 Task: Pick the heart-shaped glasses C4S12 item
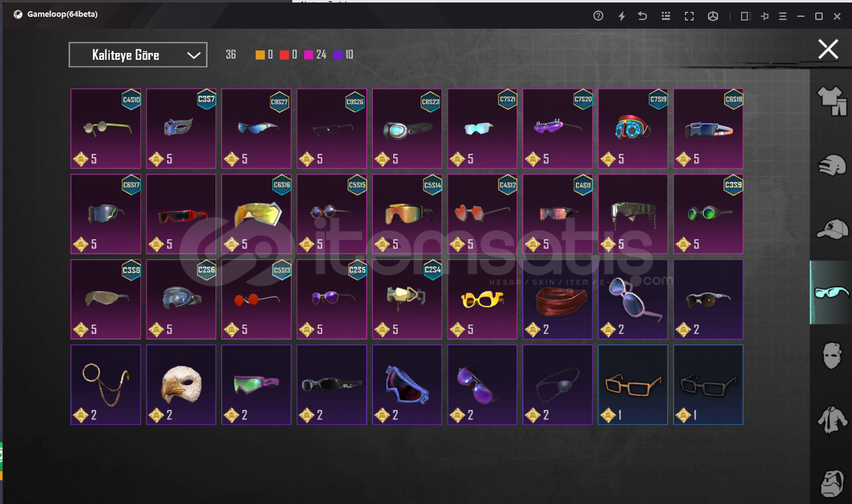[482, 214]
